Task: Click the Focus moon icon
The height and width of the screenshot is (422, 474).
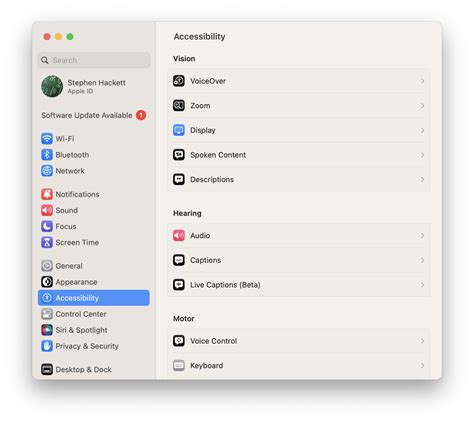Action: pyautogui.click(x=47, y=226)
